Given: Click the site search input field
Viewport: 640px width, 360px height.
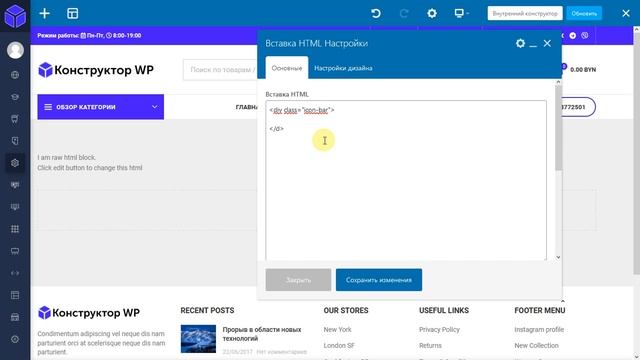Looking at the screenshot, I should tap(220, 70).
